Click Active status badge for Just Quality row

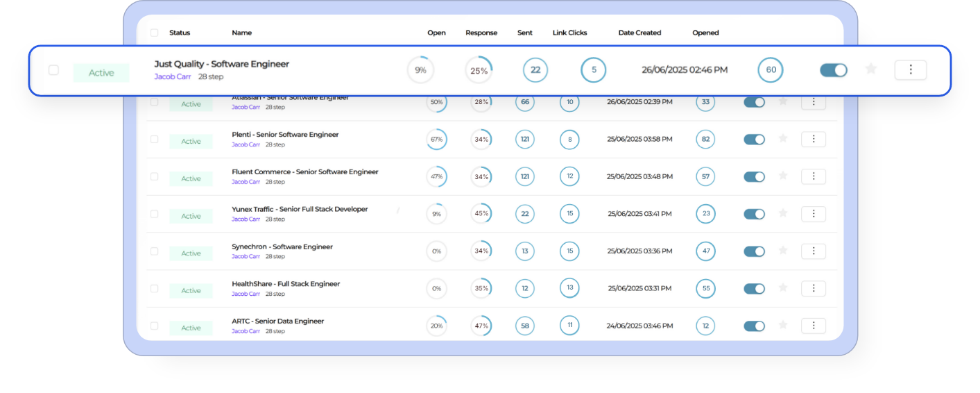pos(101,73)
